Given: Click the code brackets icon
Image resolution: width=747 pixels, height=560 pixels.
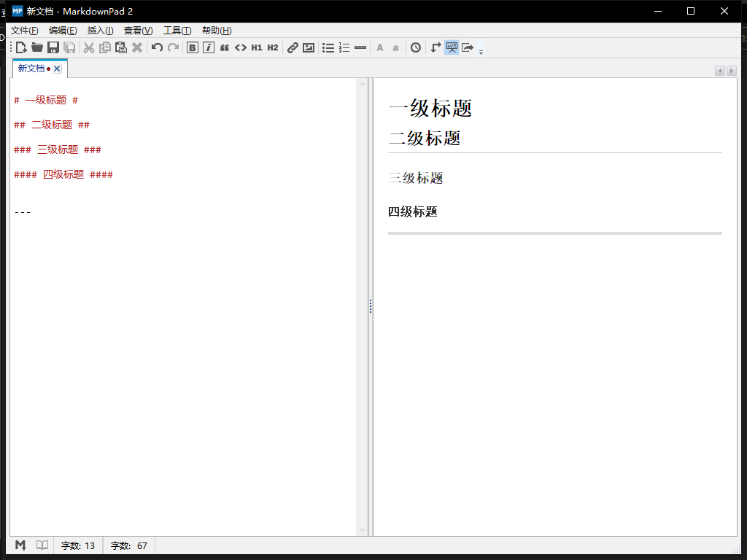Looking at the screenshot, I should (x=241, y=48).
